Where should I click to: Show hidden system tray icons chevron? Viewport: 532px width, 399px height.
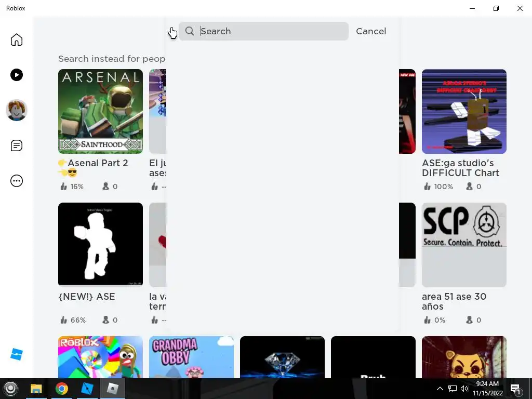(x=440, y=389)
